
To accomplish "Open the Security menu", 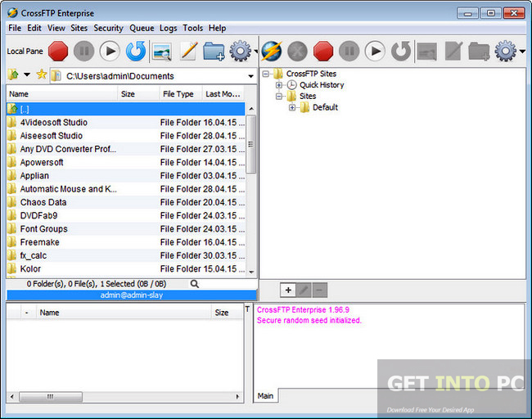I will point(109,28).
